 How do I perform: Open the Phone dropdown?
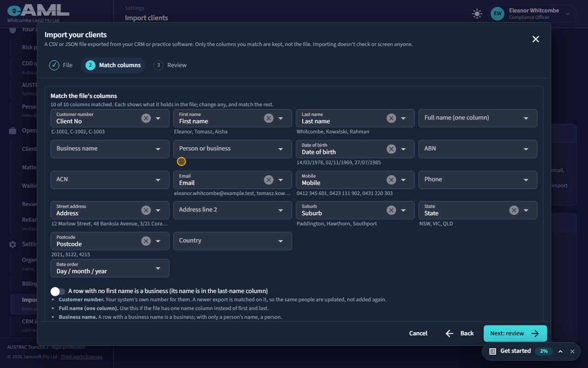pyautogui.click(x=478, y=180)
